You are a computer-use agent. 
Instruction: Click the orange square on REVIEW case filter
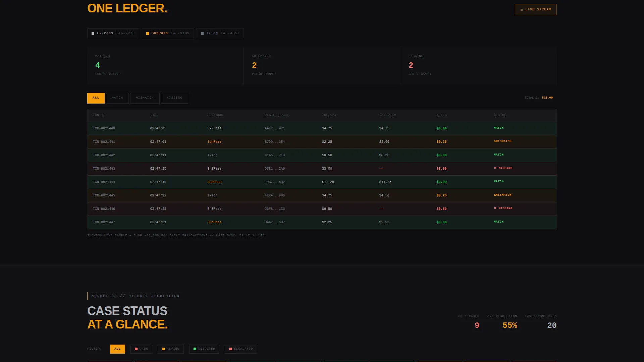pyautogui.click(x=163, y=349)
